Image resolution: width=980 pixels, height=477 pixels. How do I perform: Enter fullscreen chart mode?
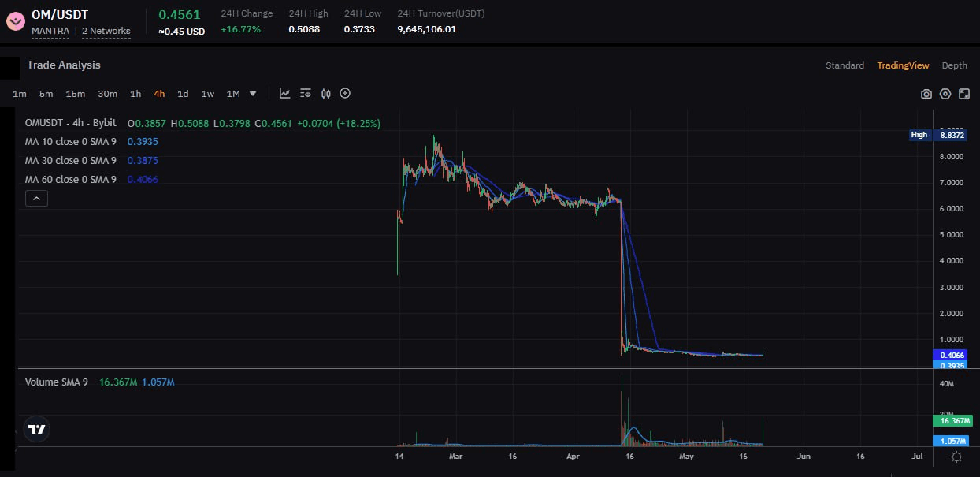(964, 94)
